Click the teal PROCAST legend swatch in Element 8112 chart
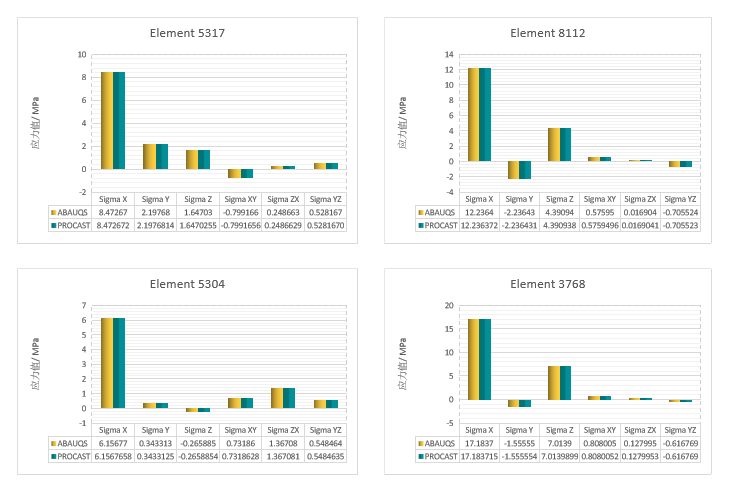The height and width of the screenshot is (490, 730). click(421, 225)
